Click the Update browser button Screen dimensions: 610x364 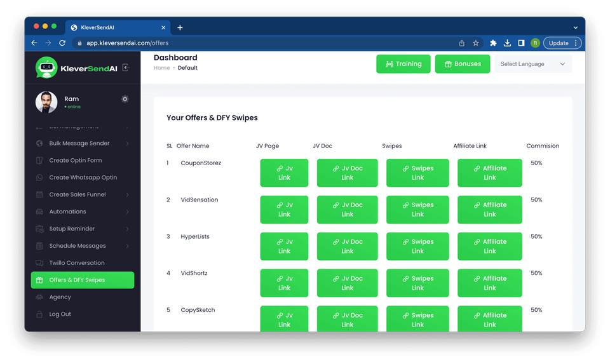point(562,43)
